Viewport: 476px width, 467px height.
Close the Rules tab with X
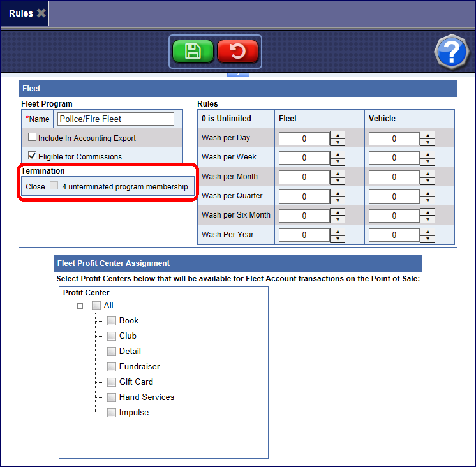(41, 13)
